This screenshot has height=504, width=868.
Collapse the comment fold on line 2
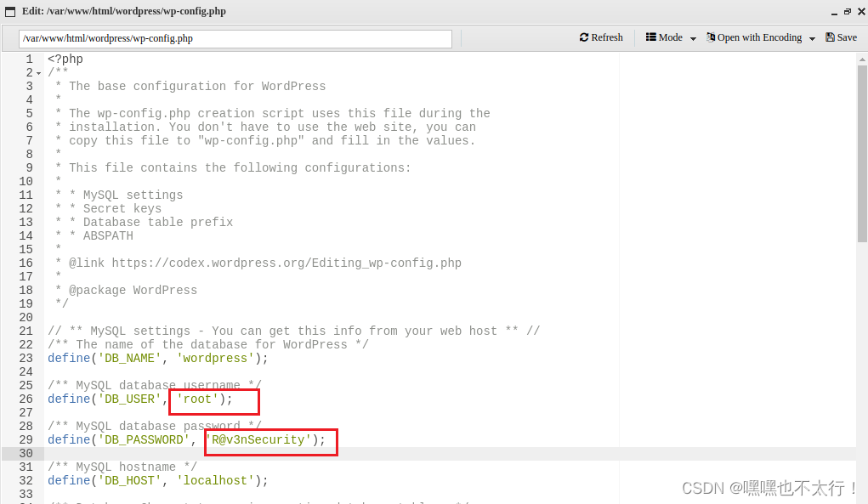(x=39, y=74)
